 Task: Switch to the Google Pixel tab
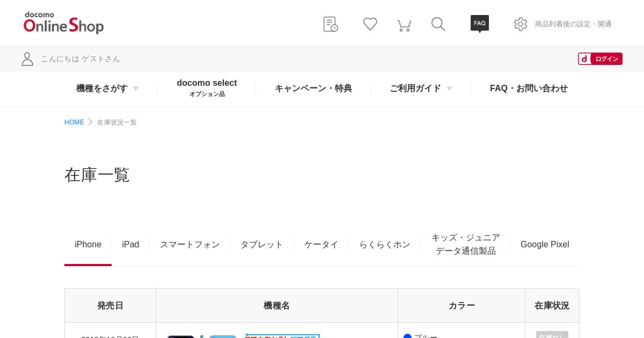(545, 245)
